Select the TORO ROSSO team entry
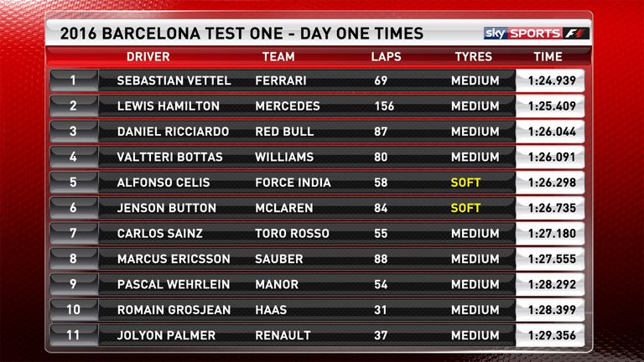The width and height of the screenshot is (644, 362). pos(292,233)
